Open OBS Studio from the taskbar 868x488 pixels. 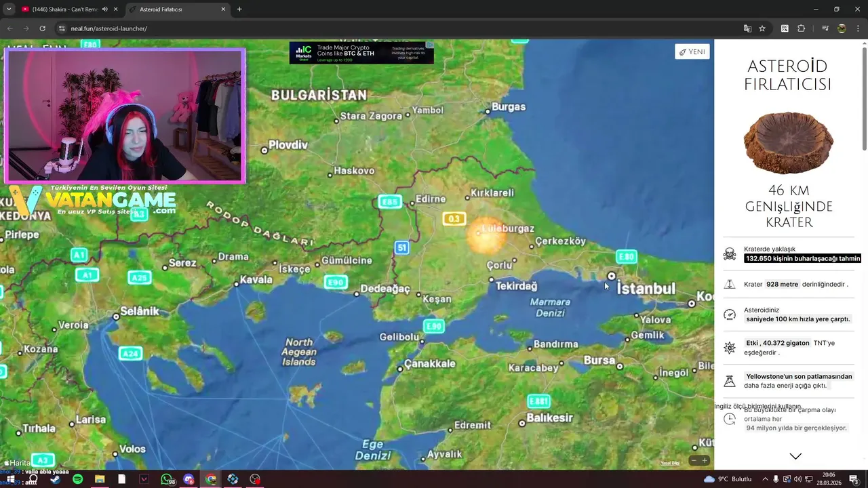click(x=255, y=479)
